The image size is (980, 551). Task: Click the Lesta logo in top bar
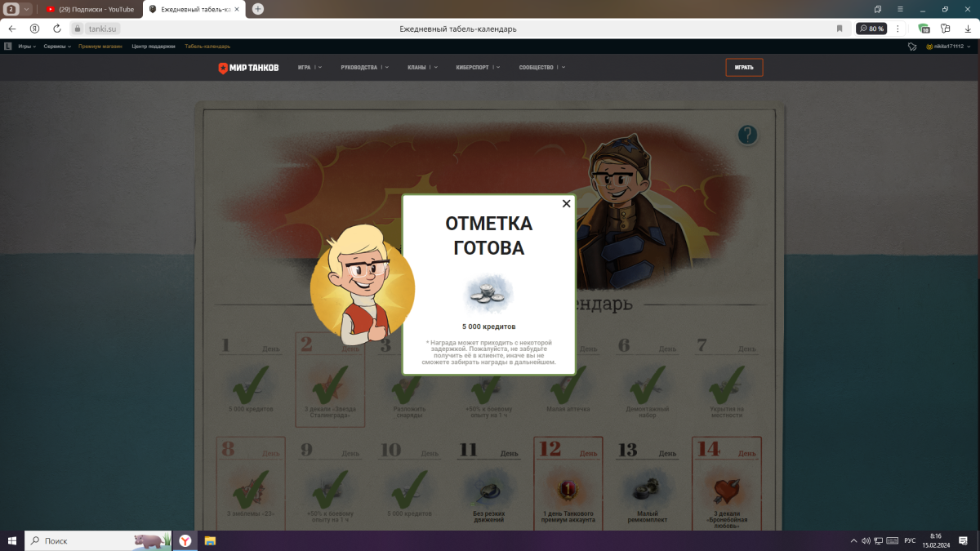[7, 47]
